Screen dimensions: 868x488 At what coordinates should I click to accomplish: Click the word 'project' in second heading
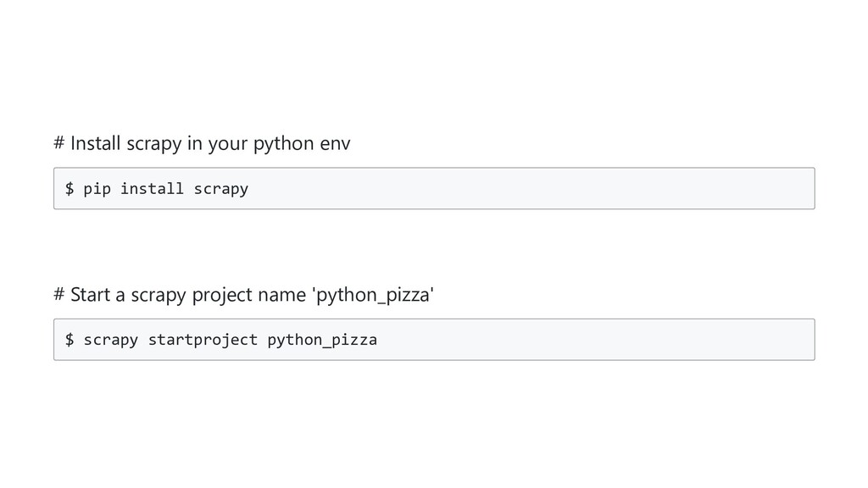coord(222,295)
